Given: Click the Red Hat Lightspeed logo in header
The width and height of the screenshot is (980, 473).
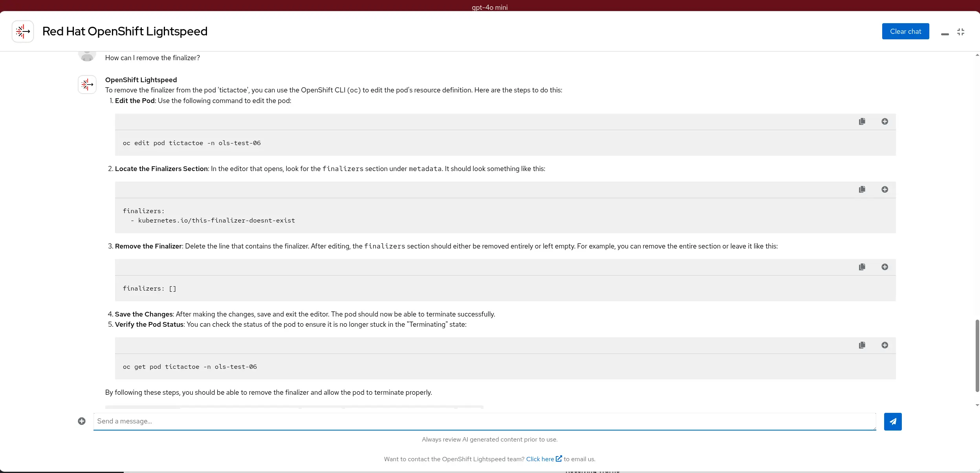Looking at the screenshot, I should (23, 31).
